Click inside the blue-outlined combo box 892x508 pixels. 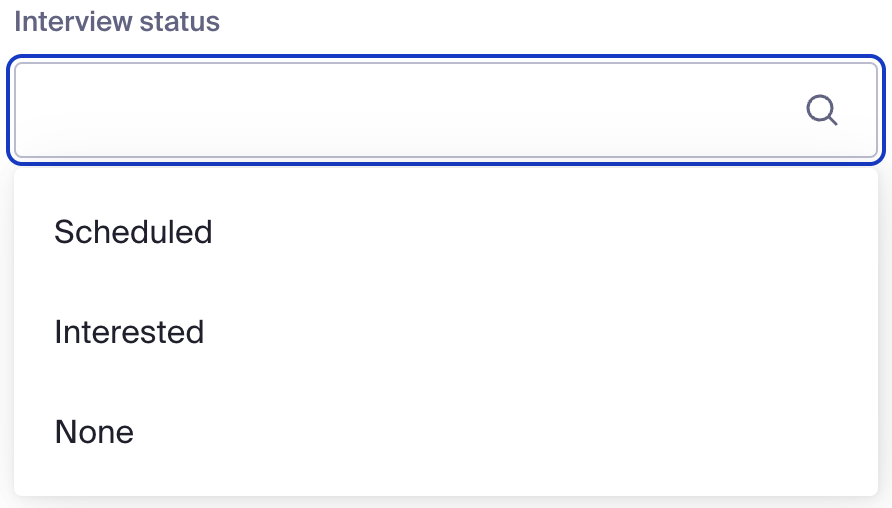point(400,110)
